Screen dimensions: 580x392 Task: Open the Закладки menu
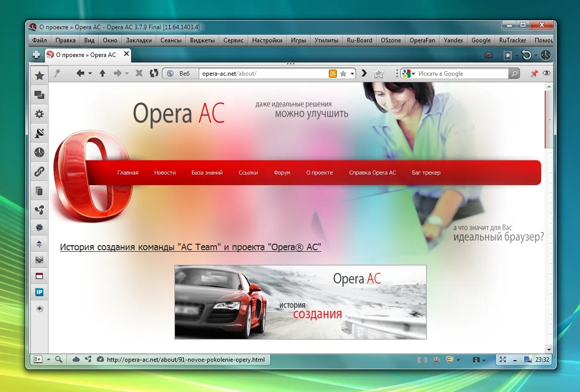coord(138,40)
